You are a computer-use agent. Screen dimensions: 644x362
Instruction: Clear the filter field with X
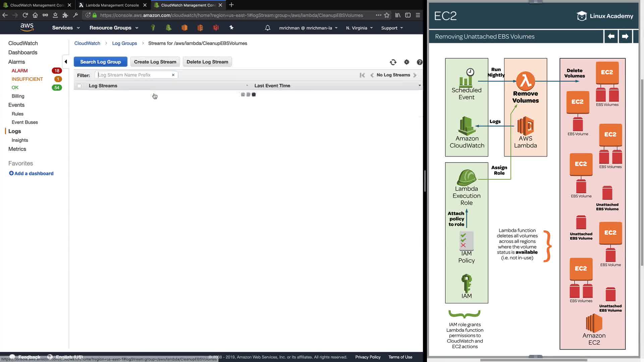[173, 75]
